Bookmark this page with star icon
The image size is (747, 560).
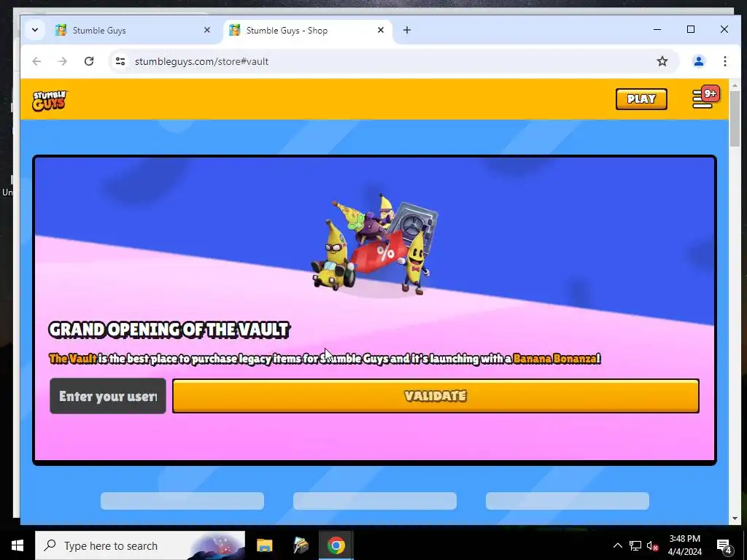coord(662,61)
